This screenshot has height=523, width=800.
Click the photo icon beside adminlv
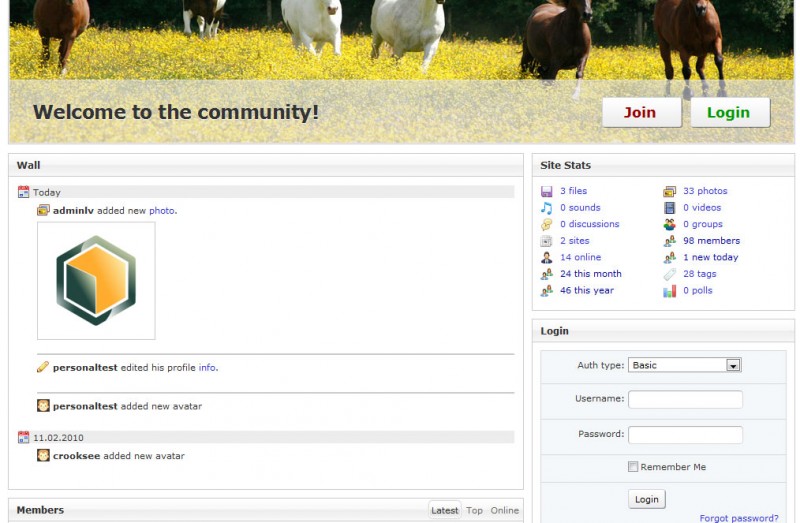(x=43, y=210)
